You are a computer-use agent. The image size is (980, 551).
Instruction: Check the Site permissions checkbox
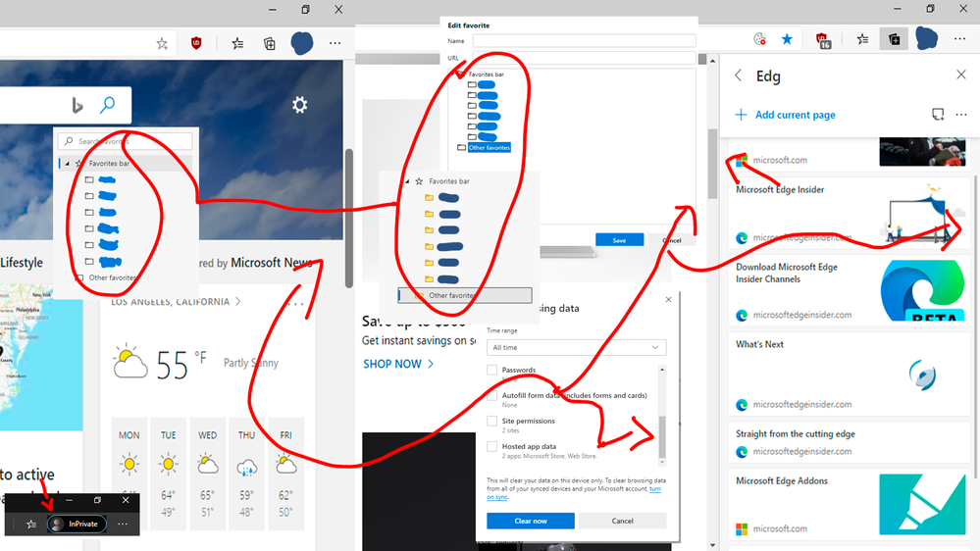[x=491, y=421]
